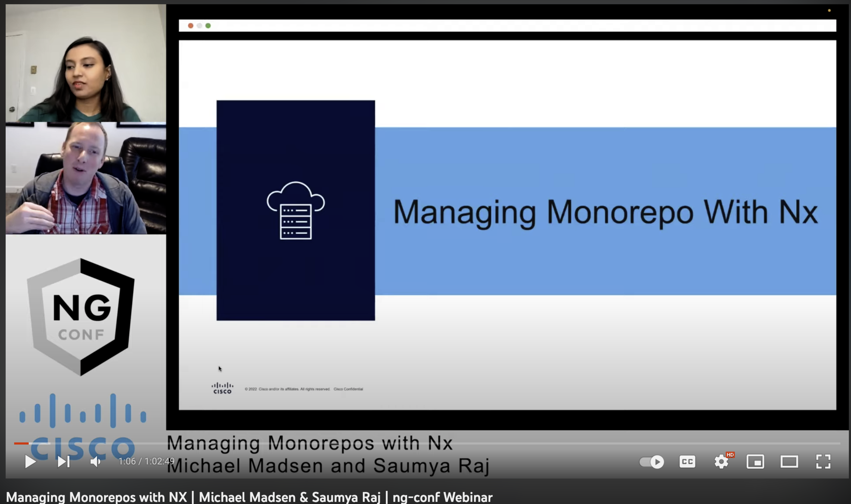The height and width of the screenshot is (504, 851).
Task: Turn on closed captions (CC)
Action: pos(687,462)
